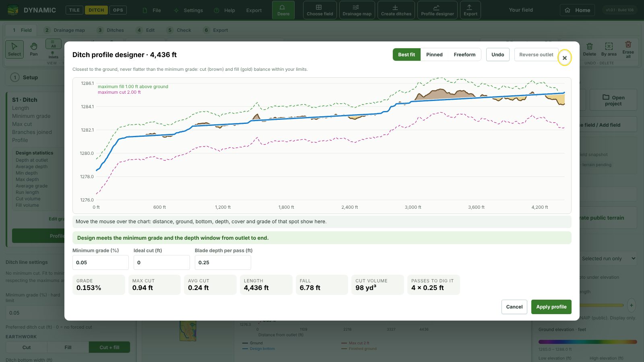Edit the Ideal cut (ft) field
644x362 pixels.
pyautogui.click(x=162, y=263)
